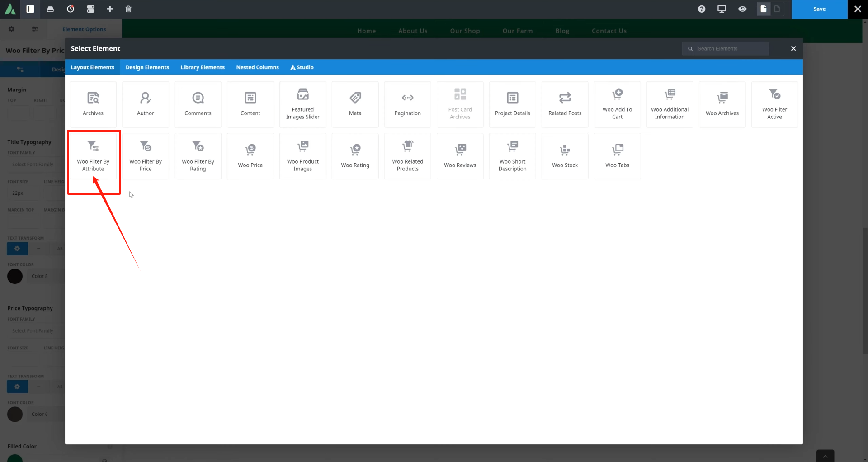
Task: Switch to the Design Elements tab
Action: pos(147,67)
